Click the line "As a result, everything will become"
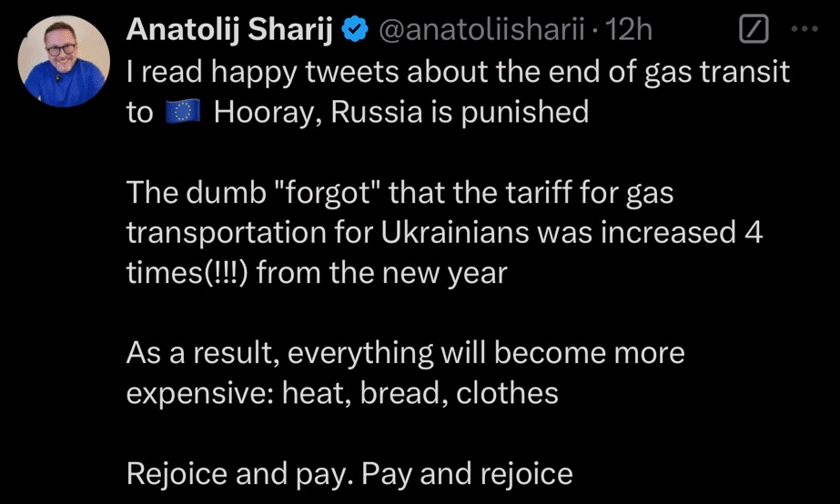 405,353
